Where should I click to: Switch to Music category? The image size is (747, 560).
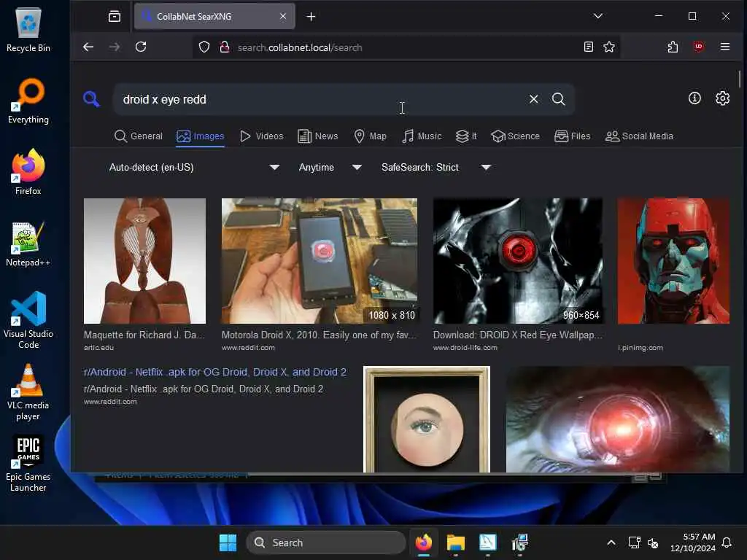pyautogui.click(x=422, y=136)
